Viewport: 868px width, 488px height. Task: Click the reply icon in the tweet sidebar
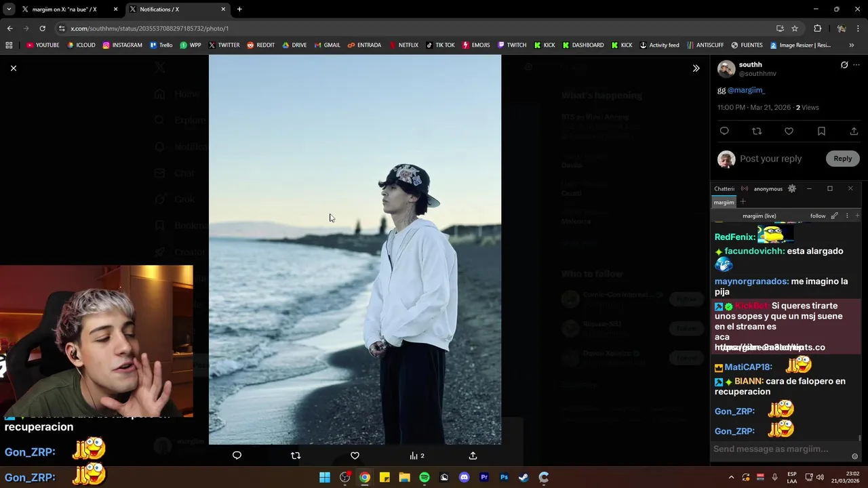tap(724, 131)
